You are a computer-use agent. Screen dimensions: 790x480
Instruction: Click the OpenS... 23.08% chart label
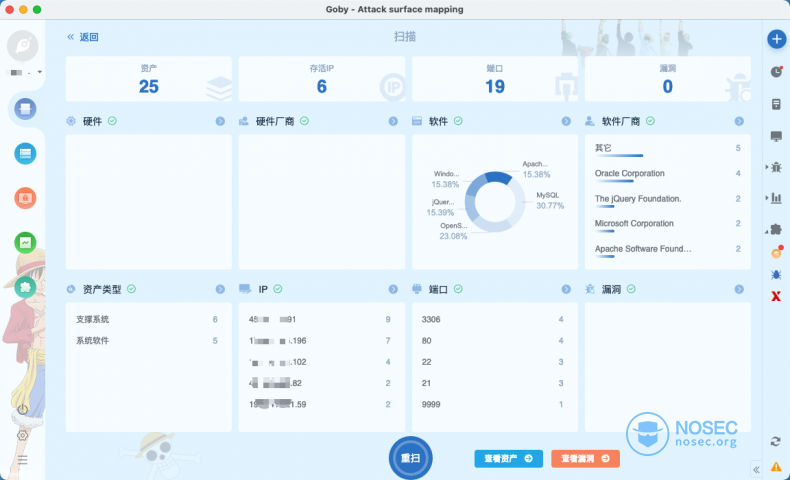click(453, 231)
